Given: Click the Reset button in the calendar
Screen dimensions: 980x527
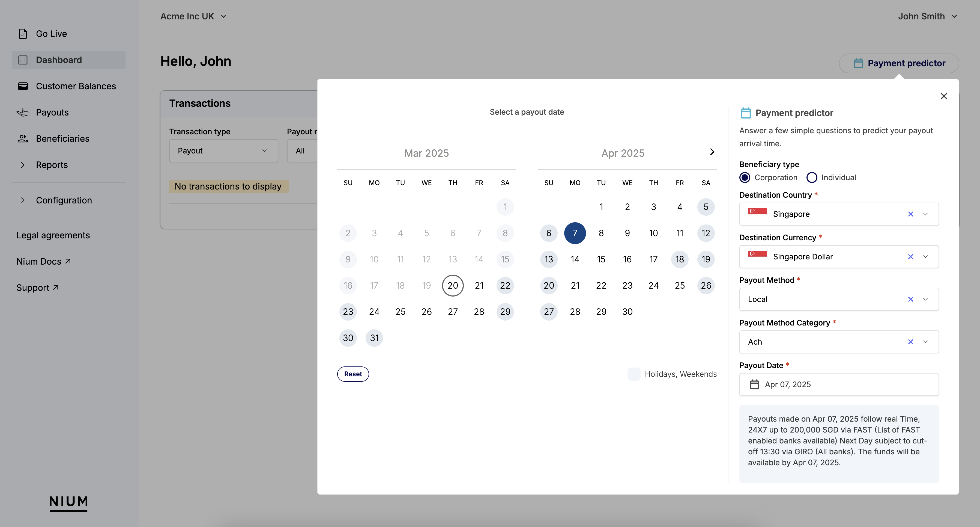Looking at the screenshot, I should coord(353,374).
